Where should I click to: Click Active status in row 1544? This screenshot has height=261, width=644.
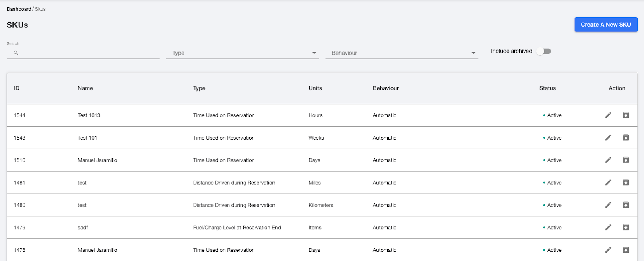click(x=552, y=115)
